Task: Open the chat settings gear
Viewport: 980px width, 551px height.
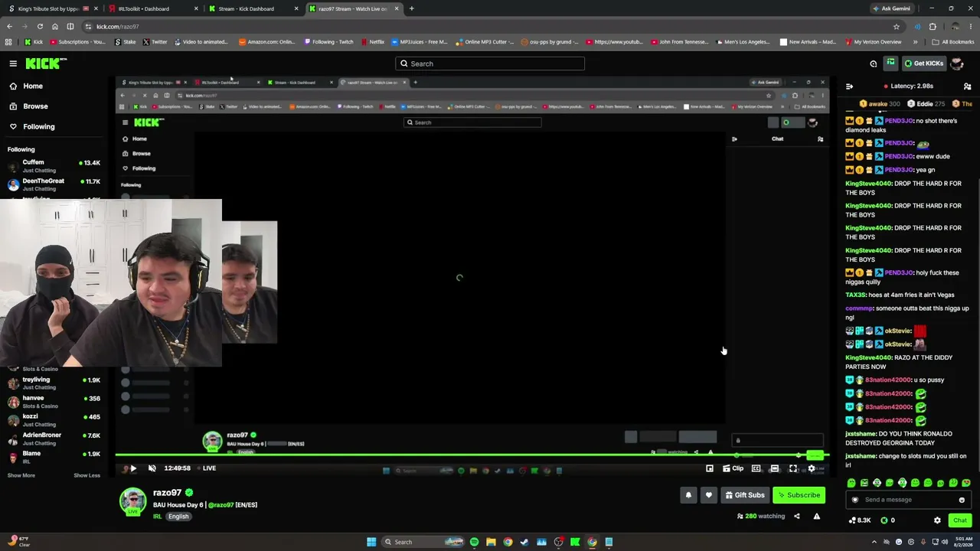Action: tap(937, 520)
